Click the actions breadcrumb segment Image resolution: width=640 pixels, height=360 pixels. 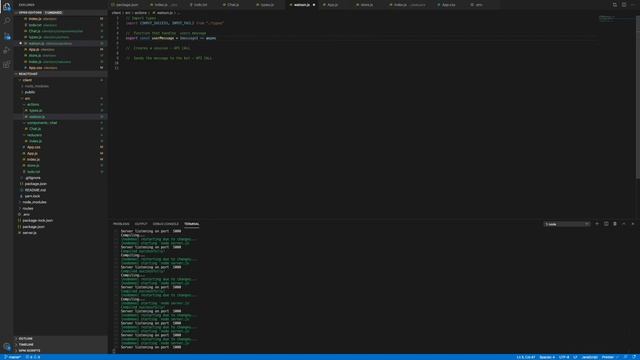tap(140, 13)
